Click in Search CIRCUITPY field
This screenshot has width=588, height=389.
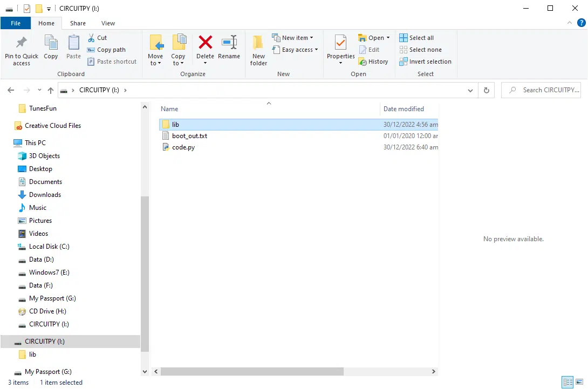click(541, 90)
